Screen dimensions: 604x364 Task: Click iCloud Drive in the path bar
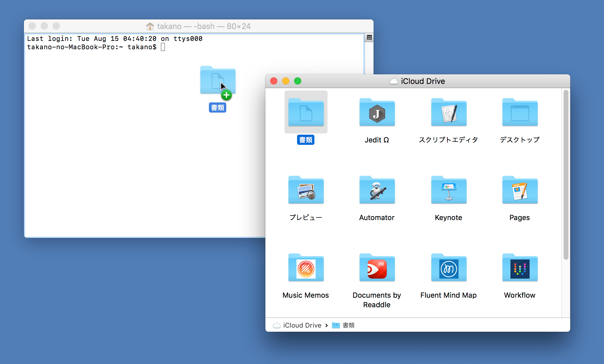pyautogui.click(x=297, y=325)
